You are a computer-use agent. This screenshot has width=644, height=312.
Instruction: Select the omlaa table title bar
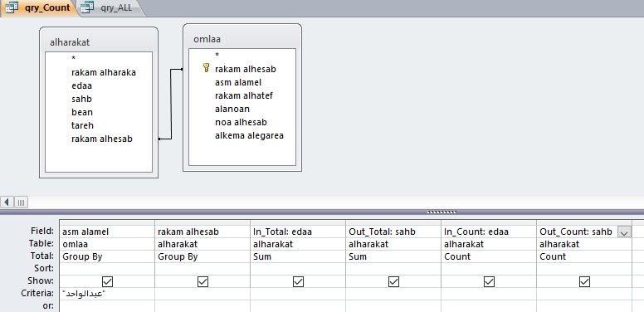pos(242,39)
